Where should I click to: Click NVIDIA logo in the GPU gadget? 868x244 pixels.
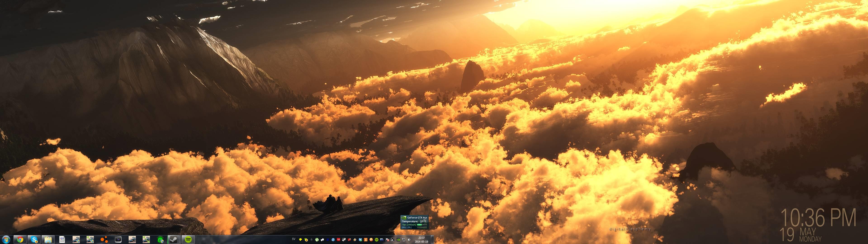click(404, 218)
